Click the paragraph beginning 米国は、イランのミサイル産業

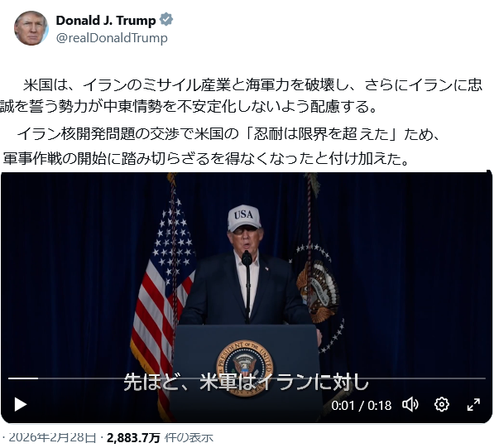coord(242,95)
